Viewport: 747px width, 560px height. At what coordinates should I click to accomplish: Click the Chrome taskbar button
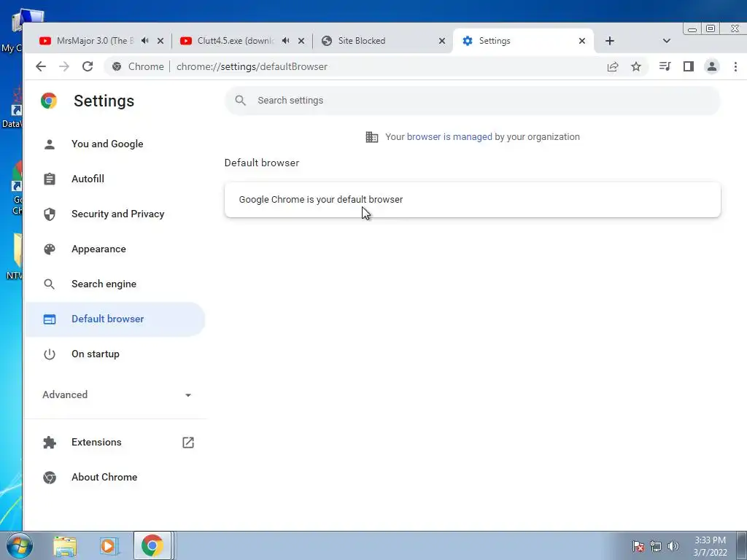[x=152, y=545]
